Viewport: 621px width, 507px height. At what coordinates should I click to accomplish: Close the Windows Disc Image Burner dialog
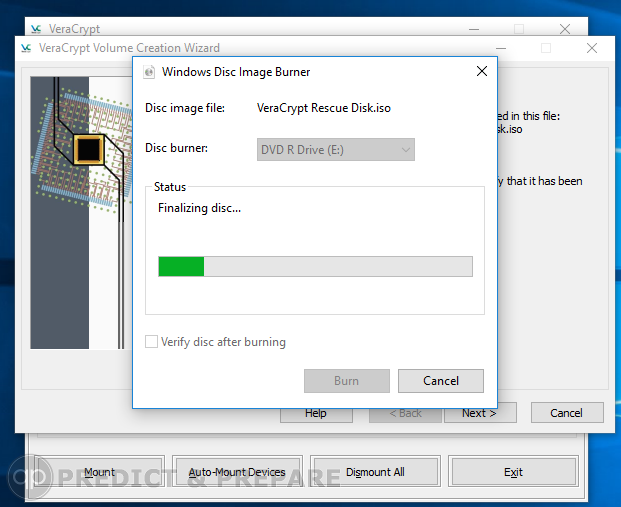coord(482,71)
